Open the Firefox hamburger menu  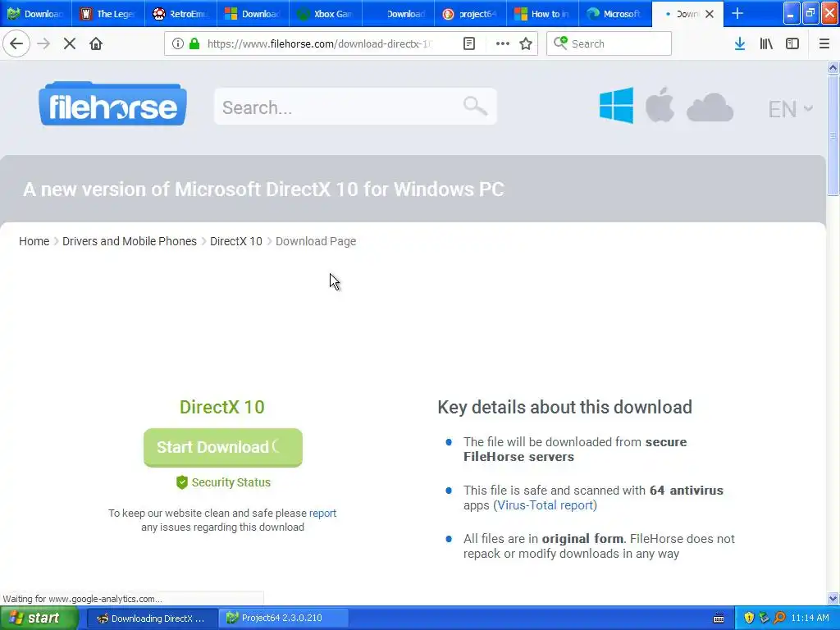pos(824,44)
